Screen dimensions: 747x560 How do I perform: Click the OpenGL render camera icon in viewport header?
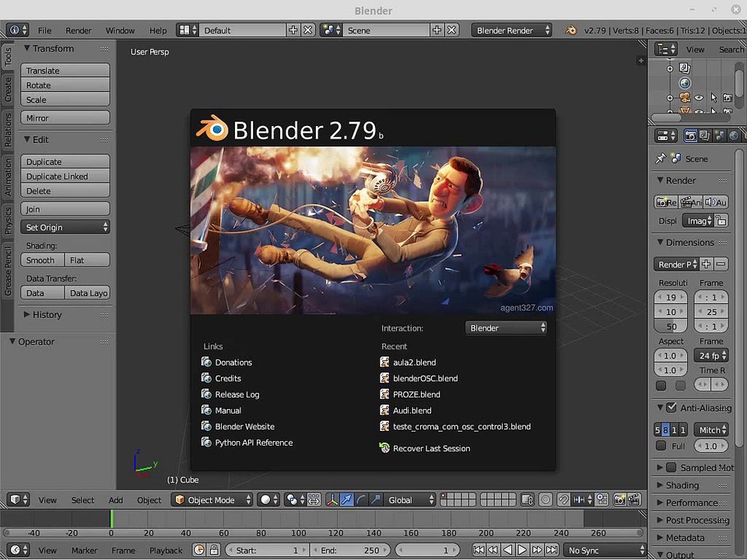619,499
